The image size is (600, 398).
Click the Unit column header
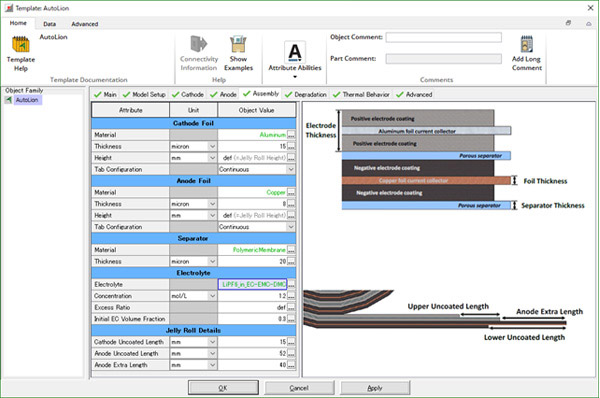point(194,110)
